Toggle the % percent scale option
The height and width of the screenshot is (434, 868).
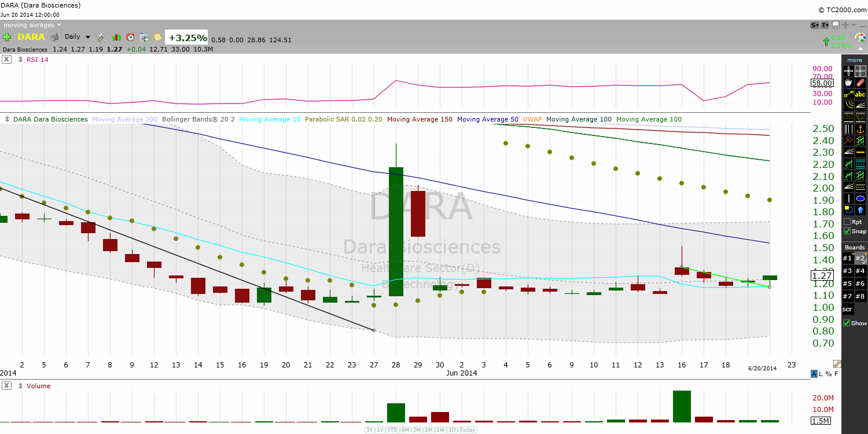[x=829, y=374]
